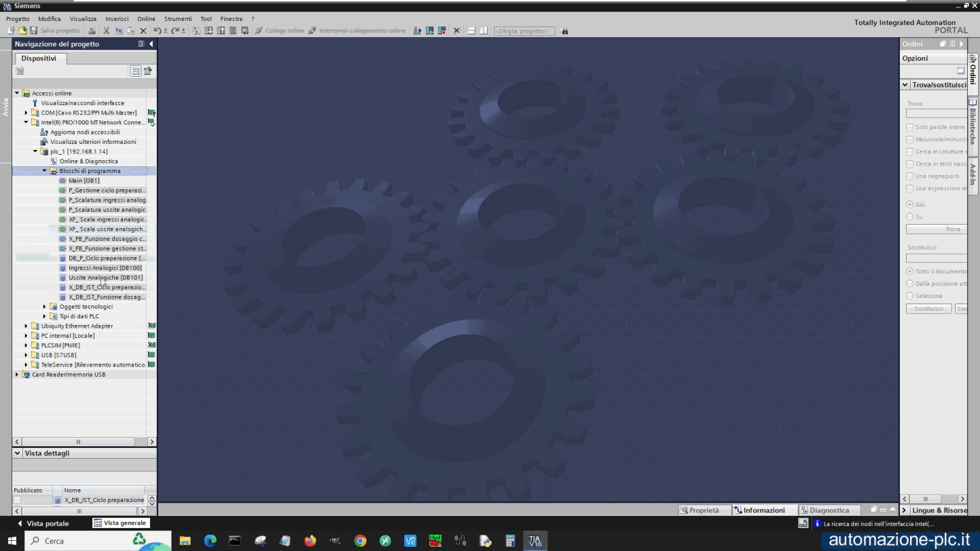This screenshot has height=551, width=980.
Task: Collapse the project navigation panel arrow
Action: [x=151, y=44]
